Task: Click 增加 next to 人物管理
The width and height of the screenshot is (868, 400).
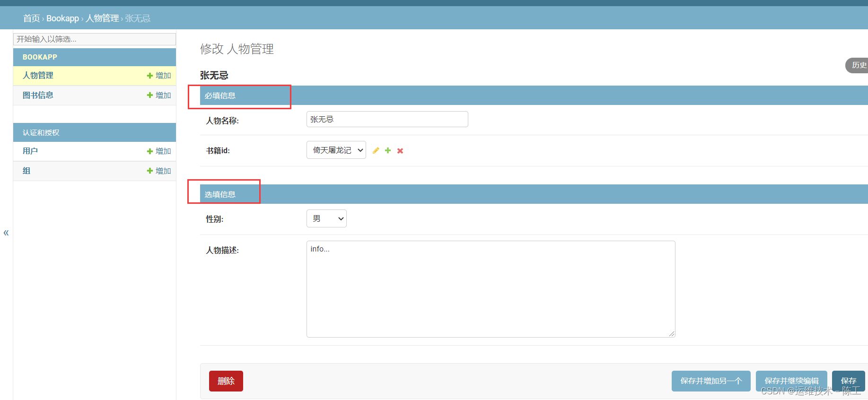Action: (159, 76)
